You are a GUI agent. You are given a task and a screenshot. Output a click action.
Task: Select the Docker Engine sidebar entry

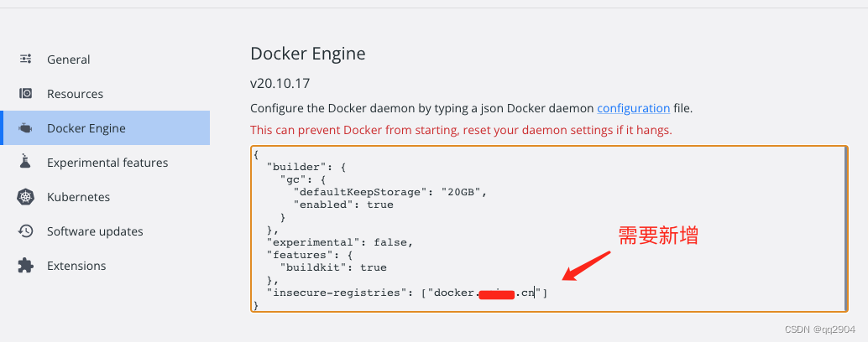tap(105, 127)
